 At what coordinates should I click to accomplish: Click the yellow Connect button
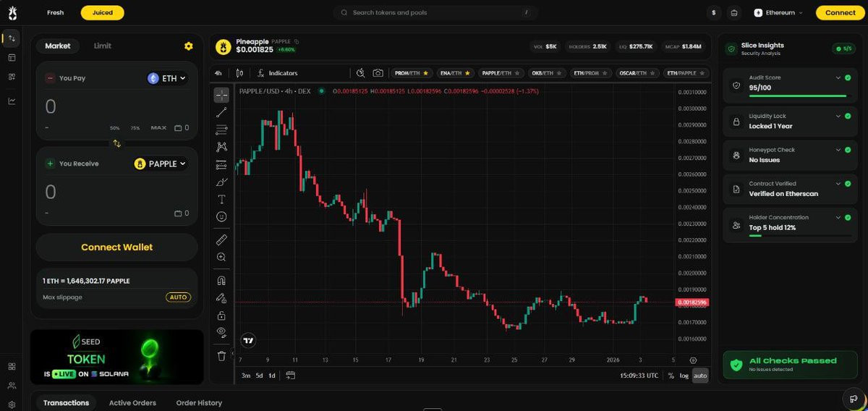click(840, 12)
